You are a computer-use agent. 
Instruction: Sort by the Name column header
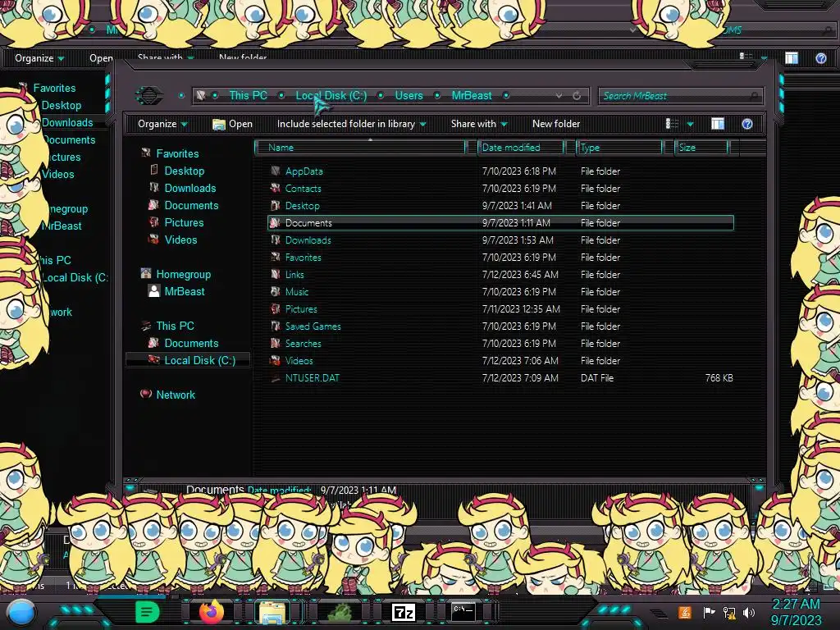tap(361, 148)
